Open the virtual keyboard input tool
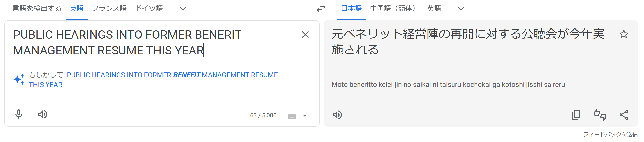This screenshot has height=142, width=644. [x=292, y=116]
